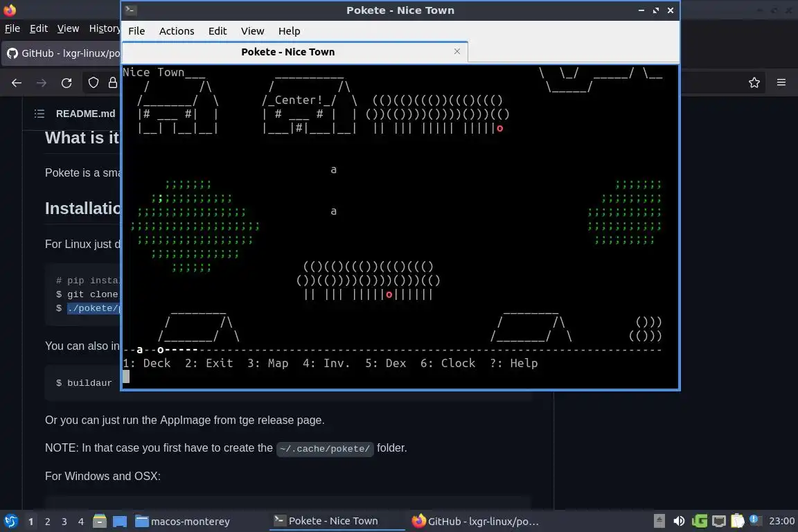Click README.md file heading

(x=85, y=114)
